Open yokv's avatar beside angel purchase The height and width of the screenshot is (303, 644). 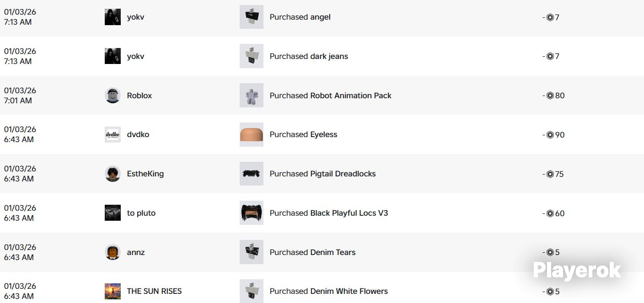click(113, 17)
